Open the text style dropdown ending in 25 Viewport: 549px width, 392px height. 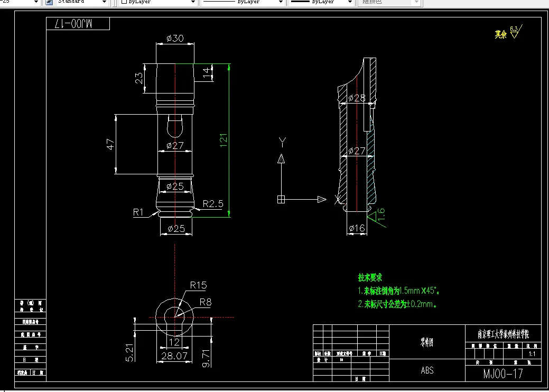point(36,2)
